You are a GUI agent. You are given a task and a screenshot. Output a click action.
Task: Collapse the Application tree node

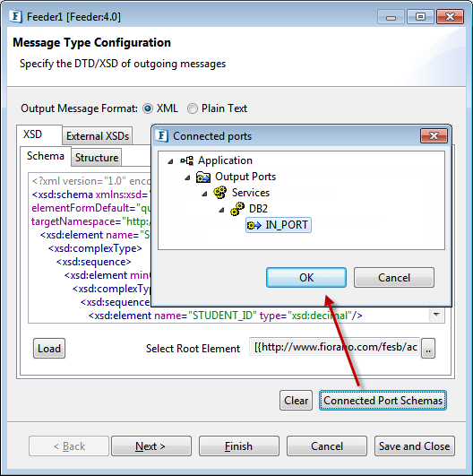(x=170, y=161)
